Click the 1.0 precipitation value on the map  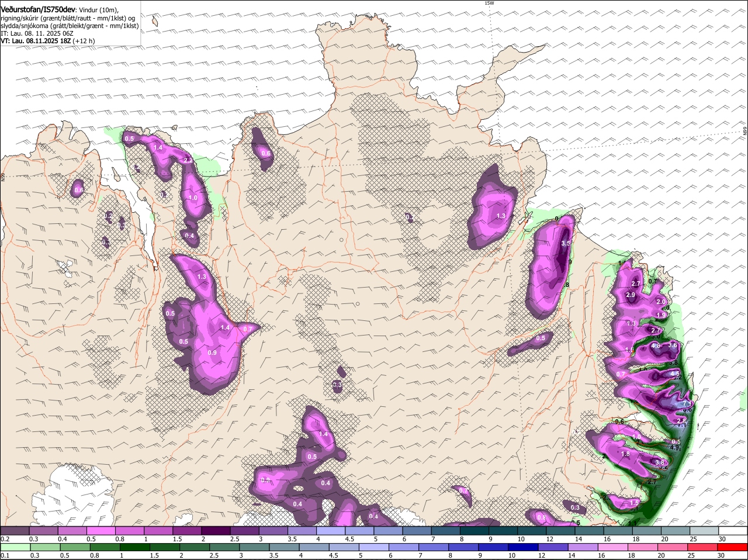click(x=193, y=198)
